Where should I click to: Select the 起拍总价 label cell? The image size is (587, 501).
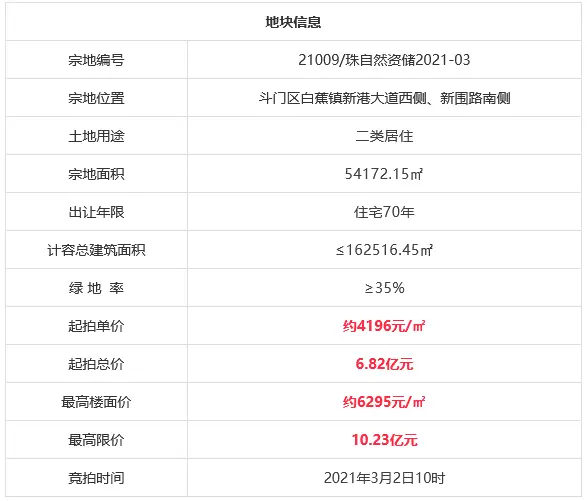(96, 364)
